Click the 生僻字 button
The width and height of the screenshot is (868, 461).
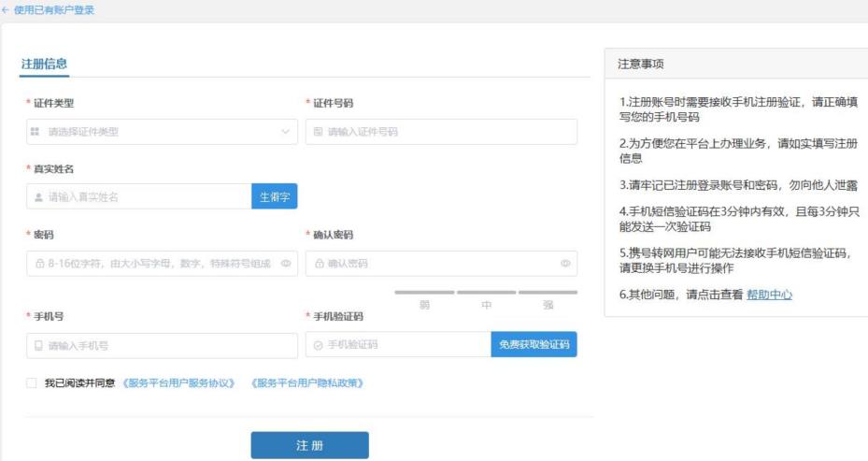[x=275, y=196]
